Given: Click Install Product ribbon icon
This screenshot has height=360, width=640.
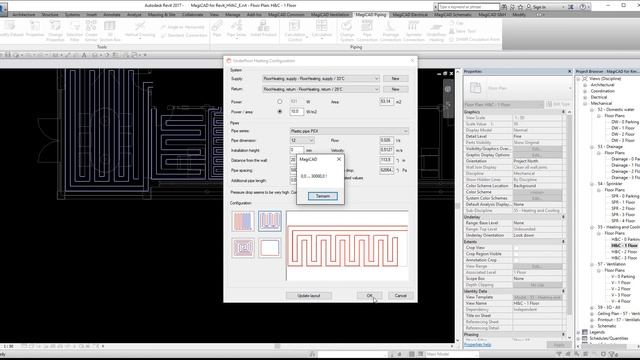Looking at the screenshot, I should pos(263,29).
